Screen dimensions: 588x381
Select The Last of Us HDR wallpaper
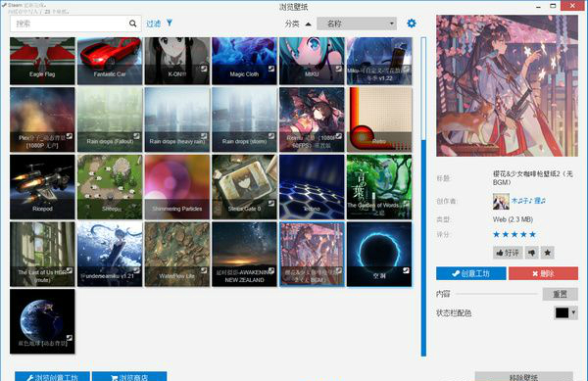42,254
